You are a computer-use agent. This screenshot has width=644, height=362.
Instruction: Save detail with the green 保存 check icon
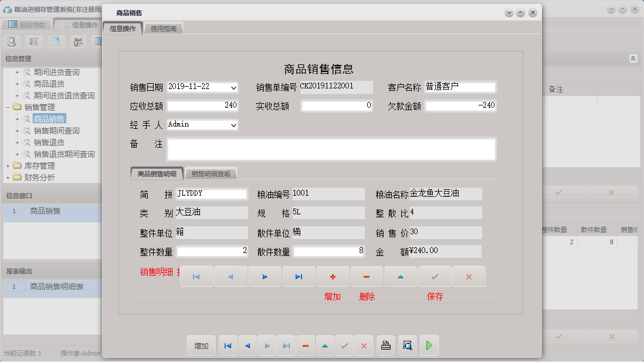435,276
